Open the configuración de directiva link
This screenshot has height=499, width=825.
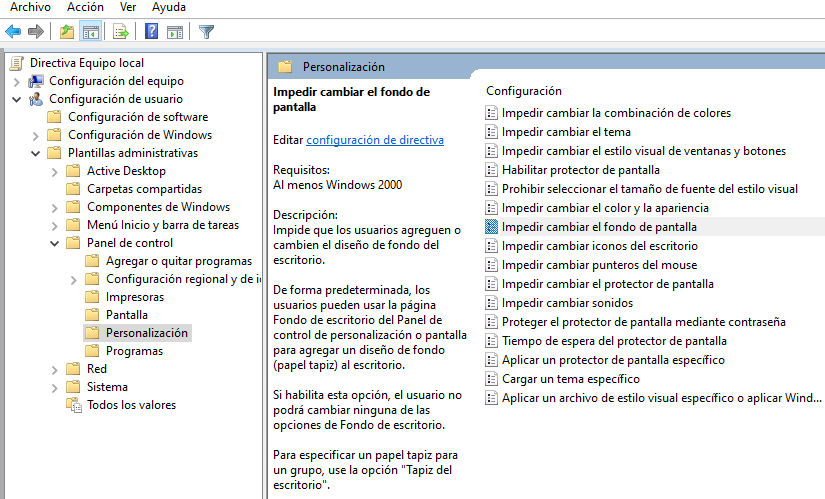coord(375,140)
